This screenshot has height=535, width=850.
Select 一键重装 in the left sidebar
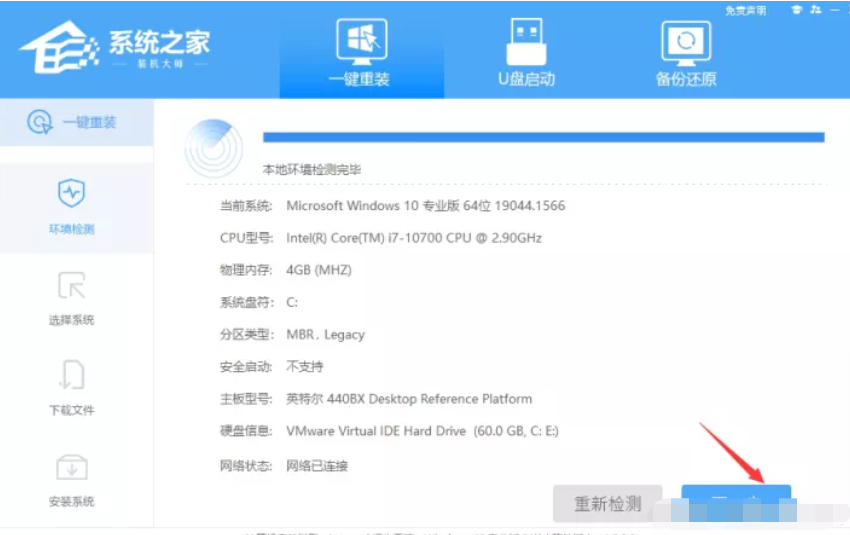point(76,123)
